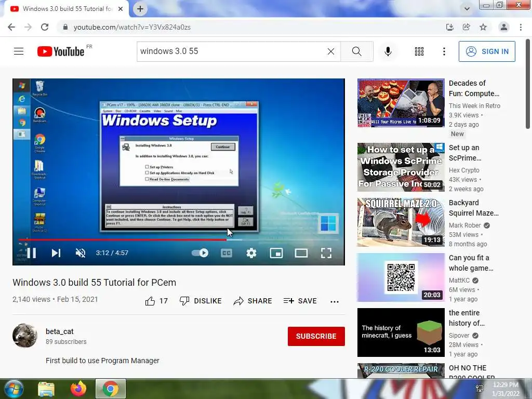Open the history of minecraft thumbnail

[401, 332]
